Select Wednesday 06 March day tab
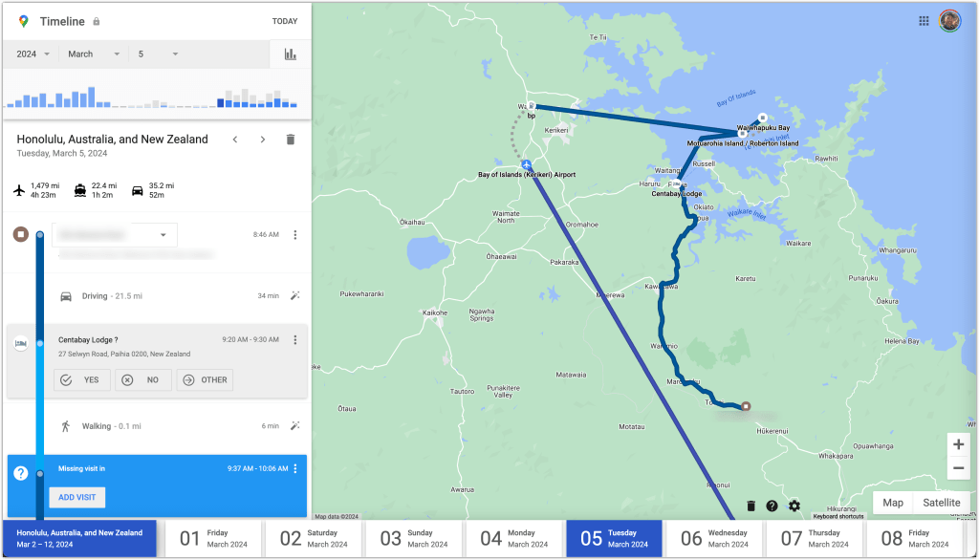 [x=714, y=538]
